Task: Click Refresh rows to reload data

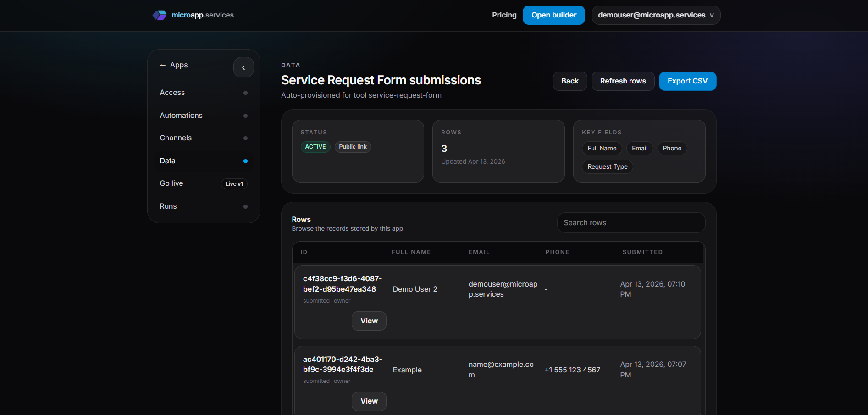Action: pyautogui.click(x=623, y=81)
